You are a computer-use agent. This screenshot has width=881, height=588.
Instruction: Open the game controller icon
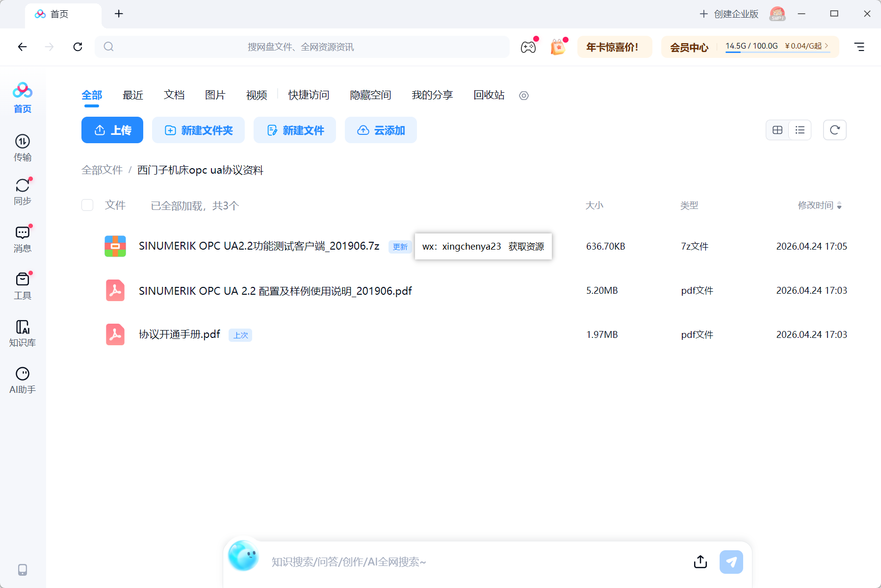[528, 47]
